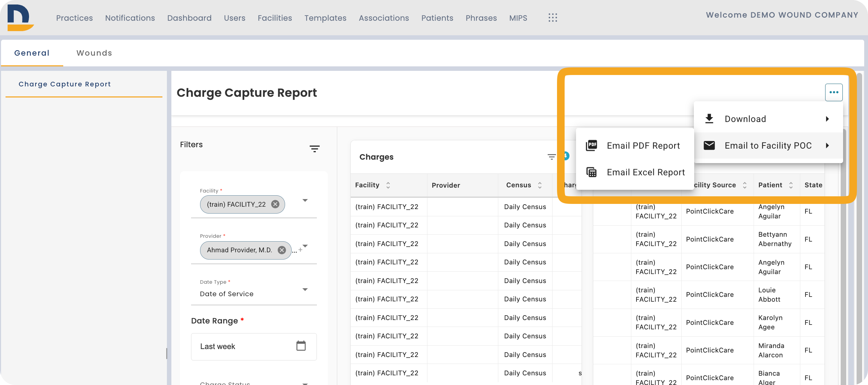Screen dimensions: 868x385
Task: Click the Last week date range field
Action: (254, 347)
